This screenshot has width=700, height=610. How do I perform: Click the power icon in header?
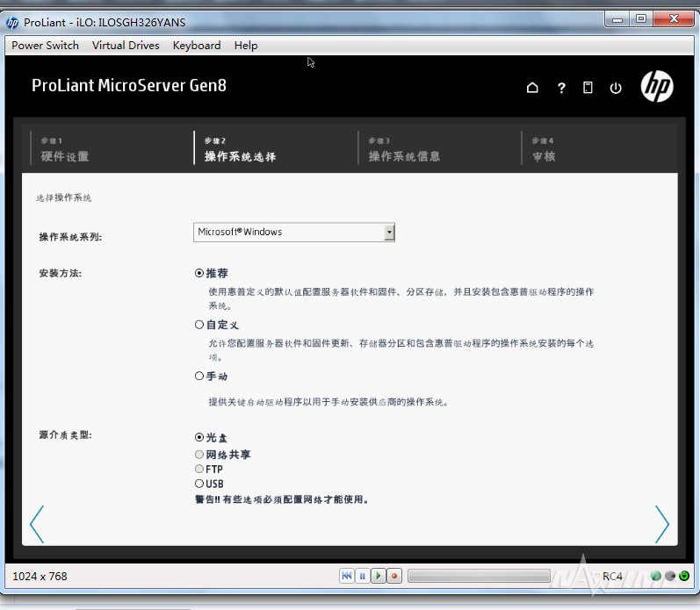[x=616, y=88]
